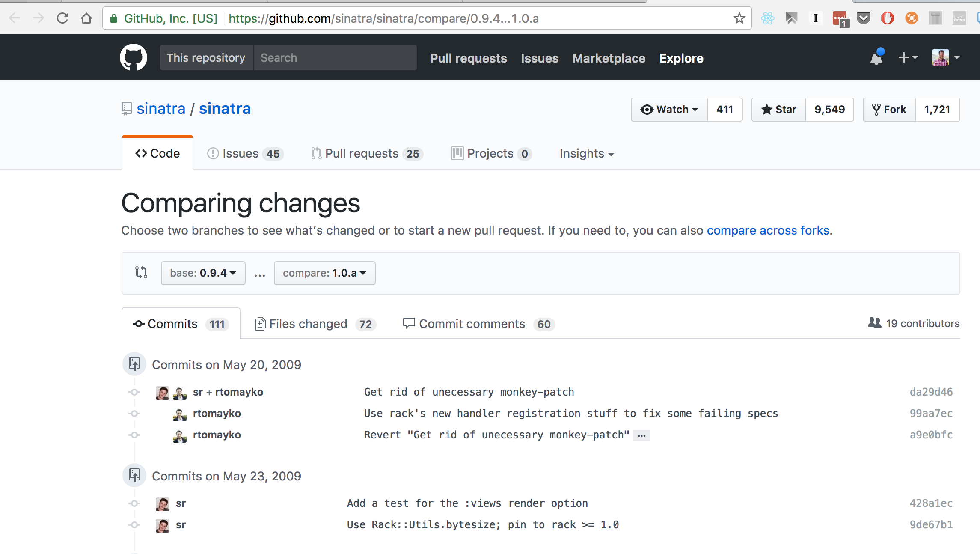Go to browser home page
Image resolution: width=980 pixels, height=554 pixels.
pos(86,18)
